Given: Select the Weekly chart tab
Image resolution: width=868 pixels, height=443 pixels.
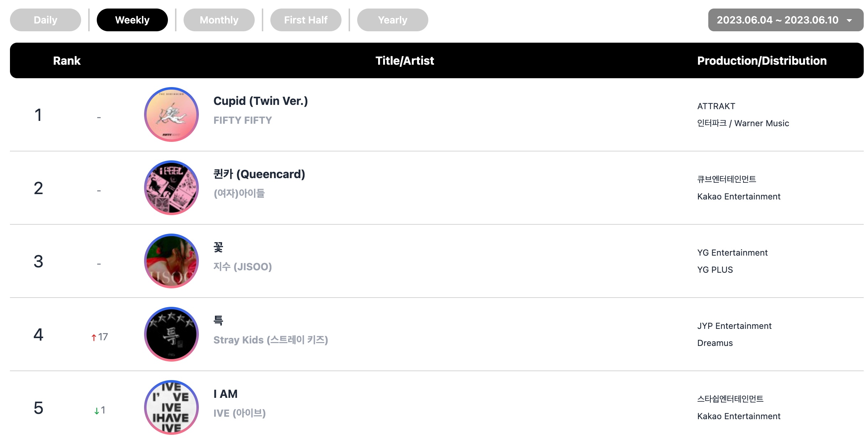Looking at the screenshot, I should (132, 20).
